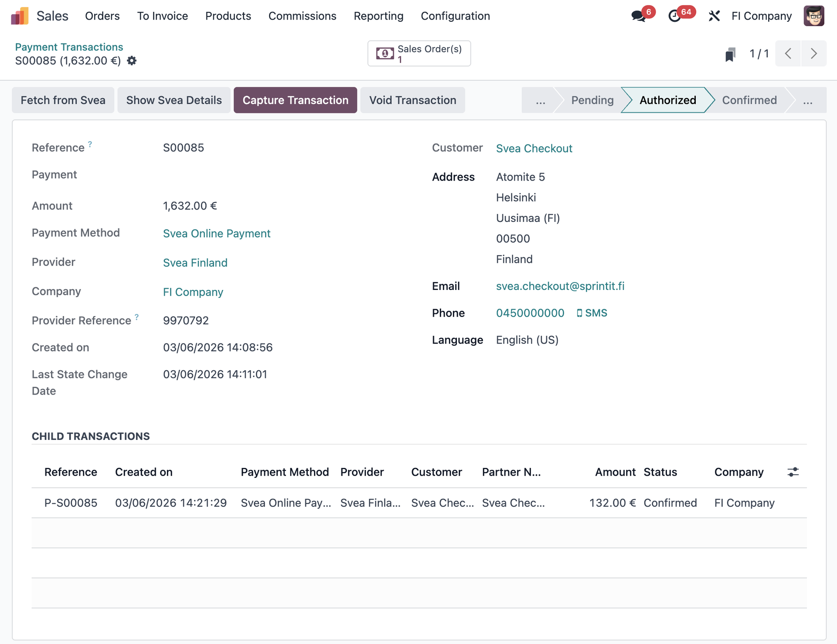Call the phone number 0450000000 link

point(530,313)
